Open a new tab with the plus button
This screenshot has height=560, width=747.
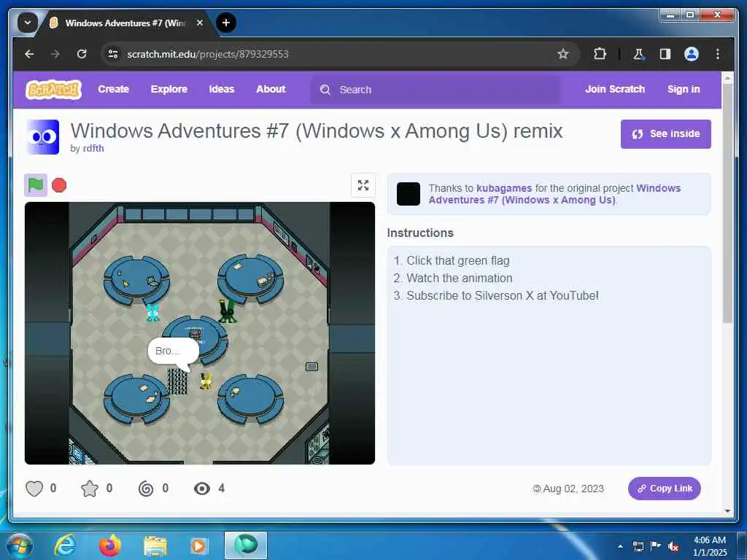pos(226,23)
